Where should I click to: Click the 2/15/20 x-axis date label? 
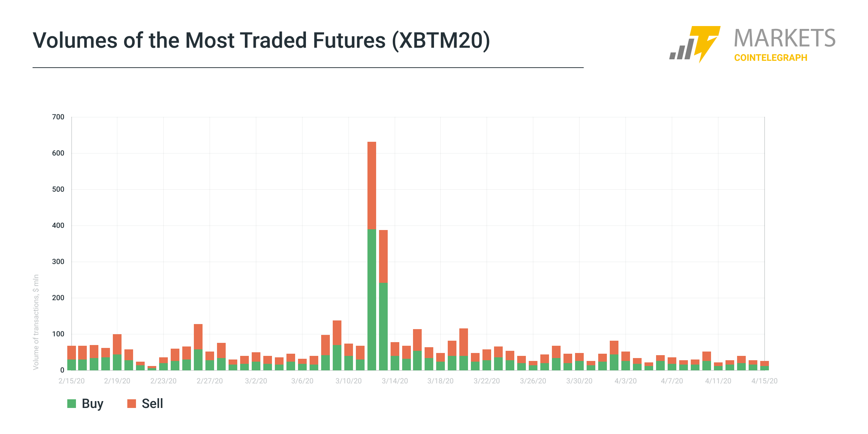(x=72, y=381)
